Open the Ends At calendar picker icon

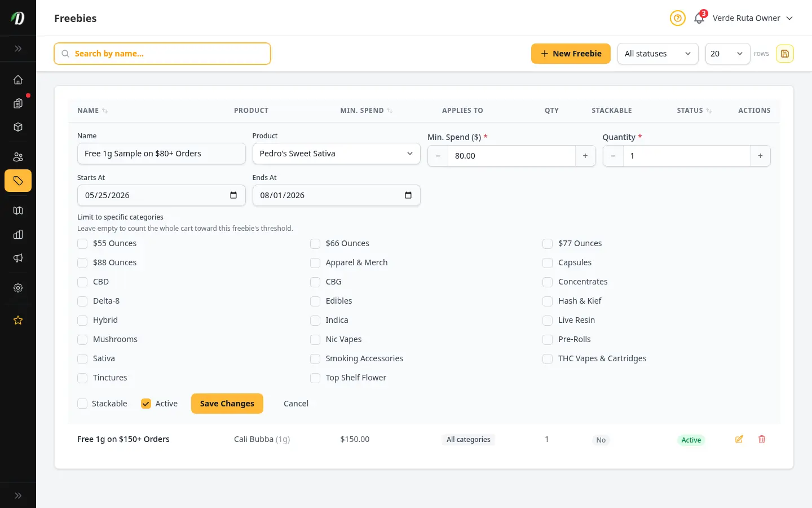[408, 195]
